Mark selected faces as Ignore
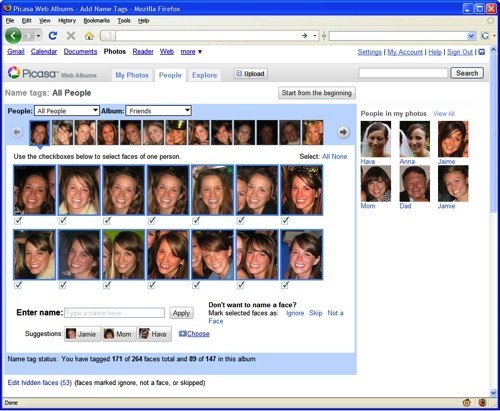This screenshot has height=411, width=500. point(295,313)
